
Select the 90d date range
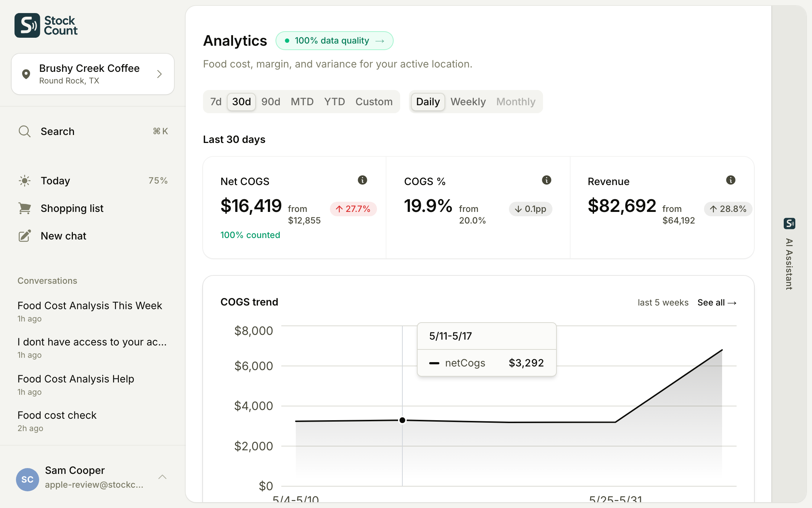(x=271, y=102)
